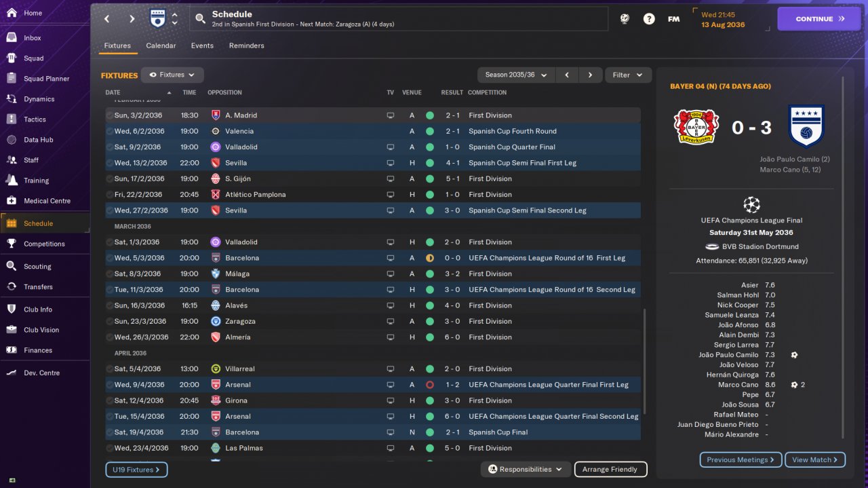Click the Continue button
This screenshot has height=488, width=868.
[820, 19]
